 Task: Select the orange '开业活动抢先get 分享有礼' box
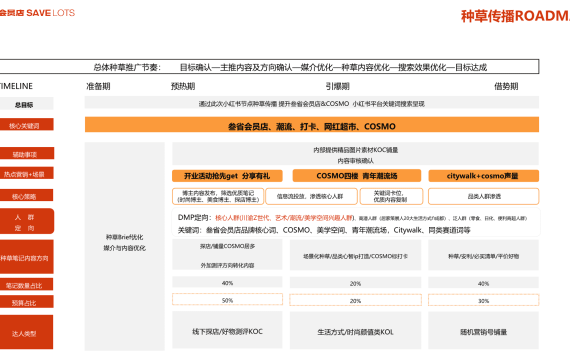point(227,176)
